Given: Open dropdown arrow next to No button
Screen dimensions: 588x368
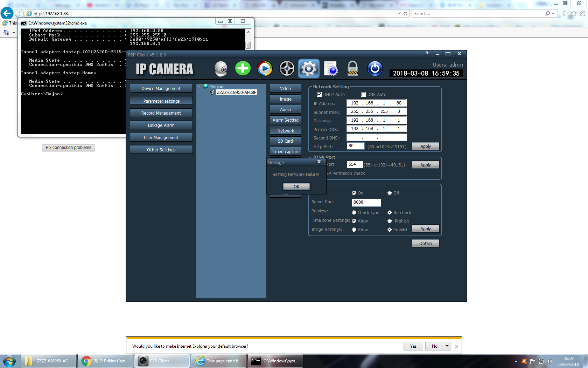Looking at the screenshot, I should (447, 346).
